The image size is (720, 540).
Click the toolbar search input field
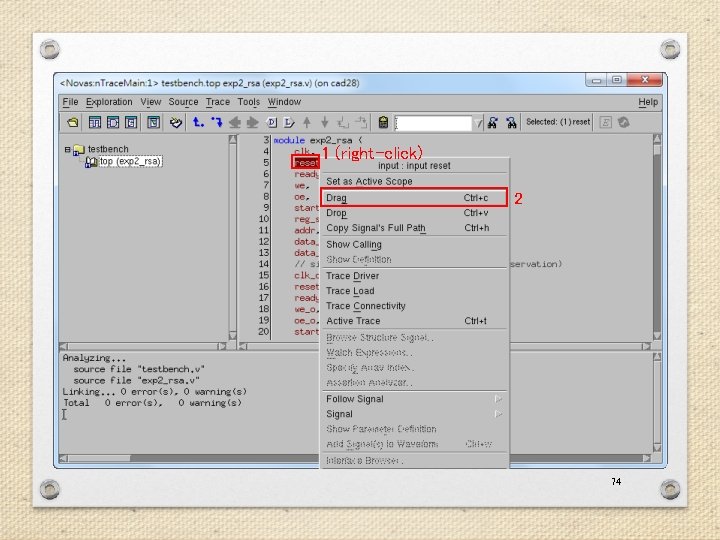(433, 123)
